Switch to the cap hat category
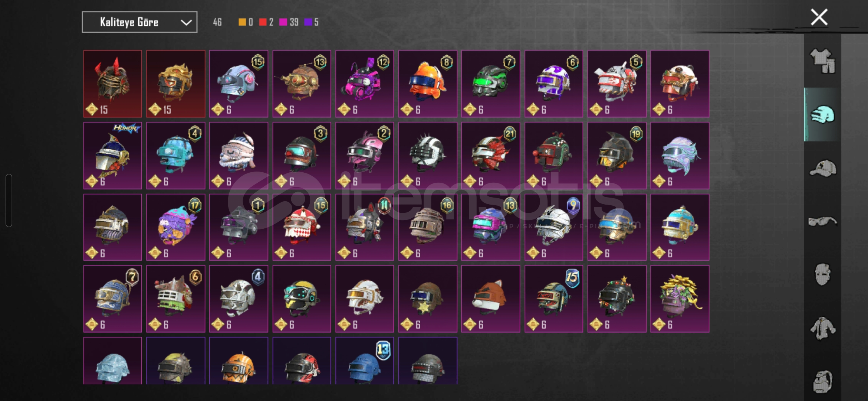This screenshot has height=401, width=868. [x=822, y=168]
